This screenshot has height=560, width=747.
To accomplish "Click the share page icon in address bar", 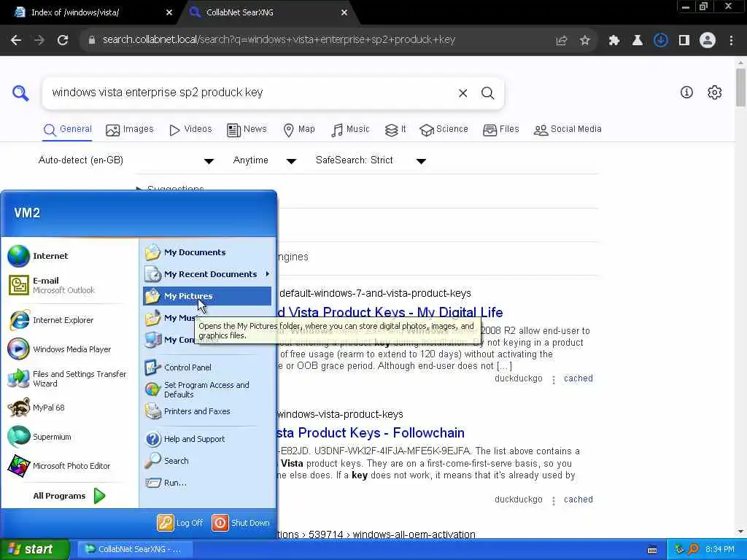I will [562, 41].
